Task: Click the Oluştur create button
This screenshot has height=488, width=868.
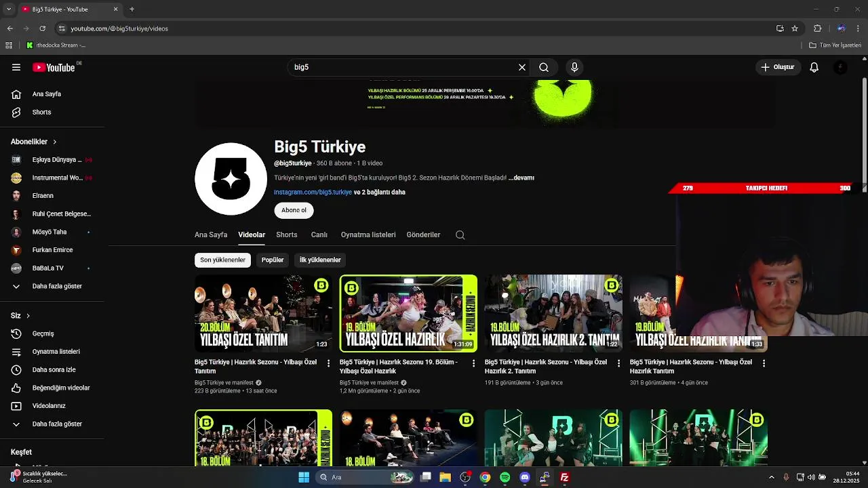Action: tap(778, 67)
